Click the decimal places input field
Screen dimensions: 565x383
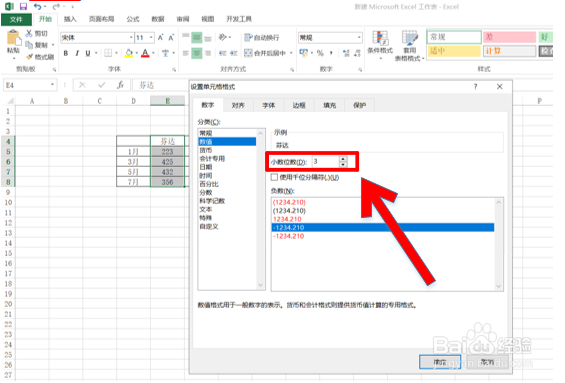(326, 162)
